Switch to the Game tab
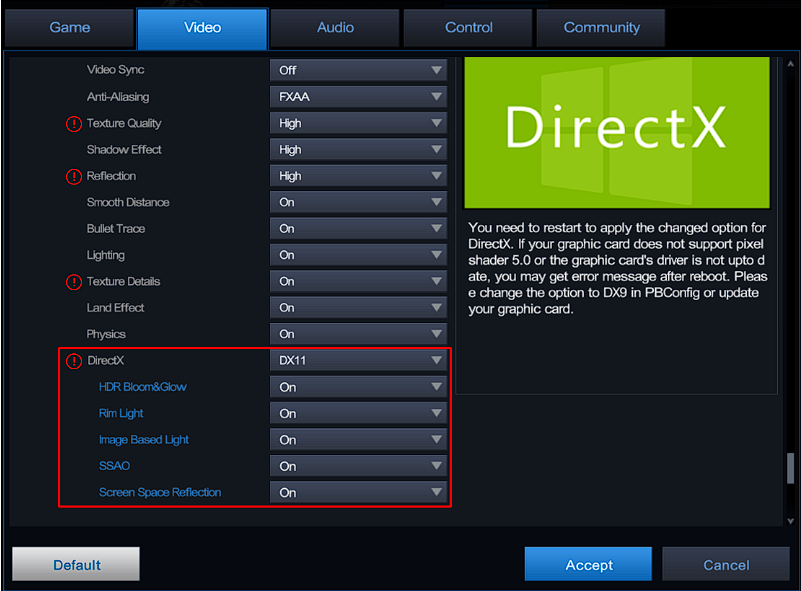801x591 pixels. (70, 28)
